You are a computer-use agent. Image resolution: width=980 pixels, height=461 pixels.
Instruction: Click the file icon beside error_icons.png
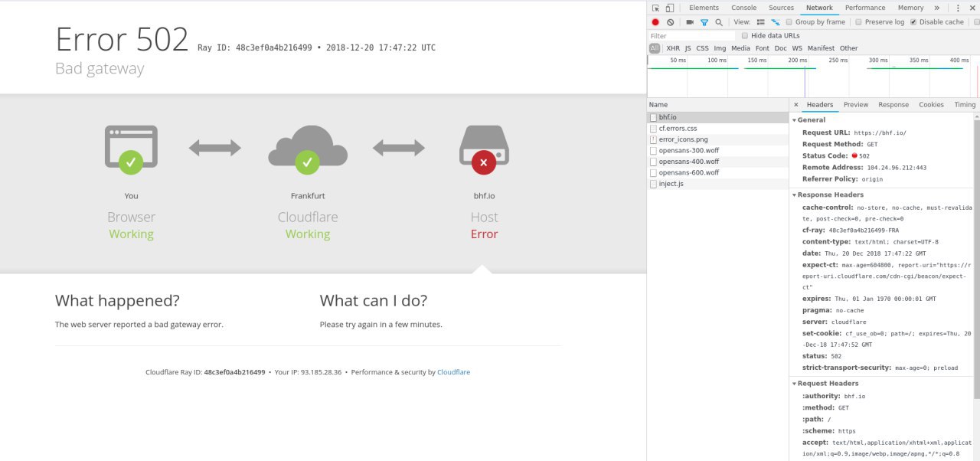click(x=653, y=139)
